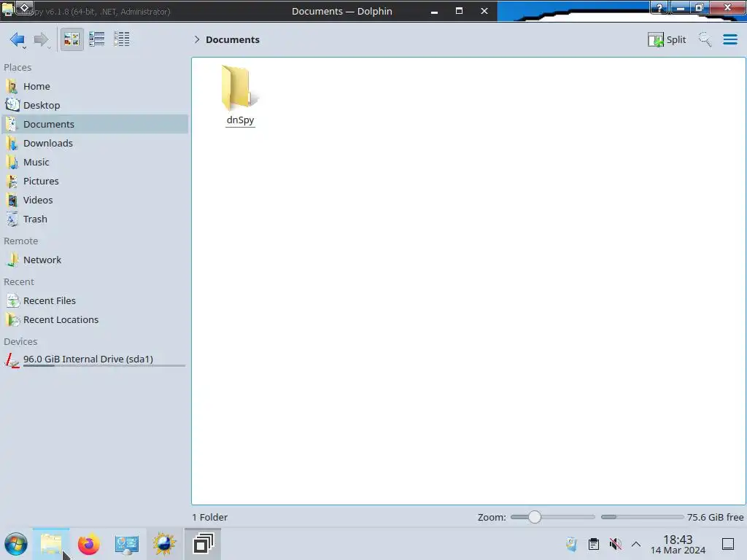Click the Downloads folder icon
This screenshot has width=747, height=560.
click(12, 144)
